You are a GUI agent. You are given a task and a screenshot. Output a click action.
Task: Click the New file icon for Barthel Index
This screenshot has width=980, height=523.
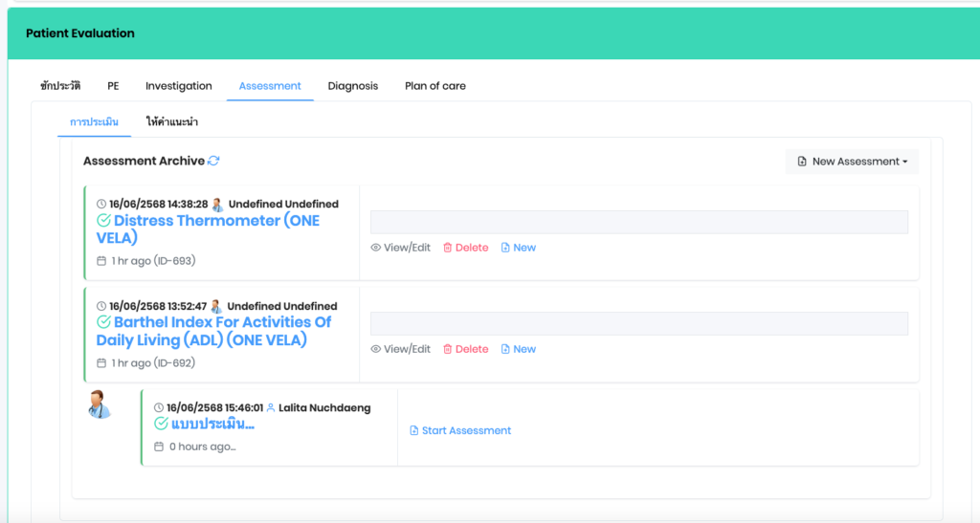click(506, 349)
